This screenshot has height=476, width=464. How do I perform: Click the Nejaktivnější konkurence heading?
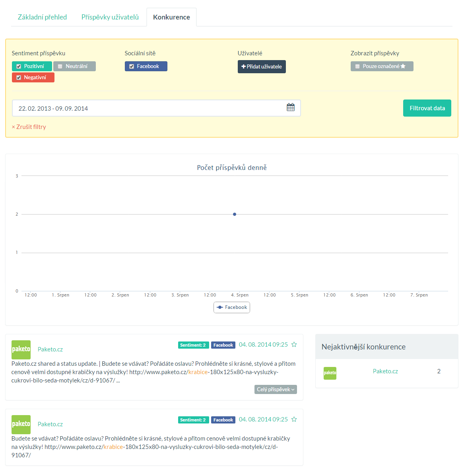363,347
